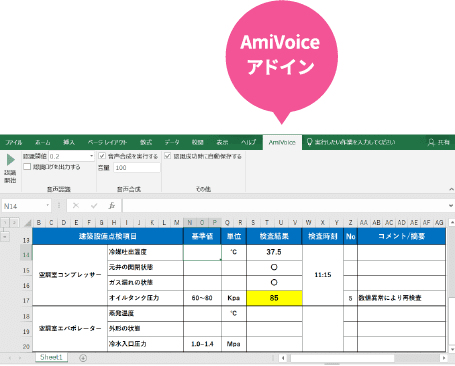Add a new sheet with plus icon

click(x=83, y=358)
